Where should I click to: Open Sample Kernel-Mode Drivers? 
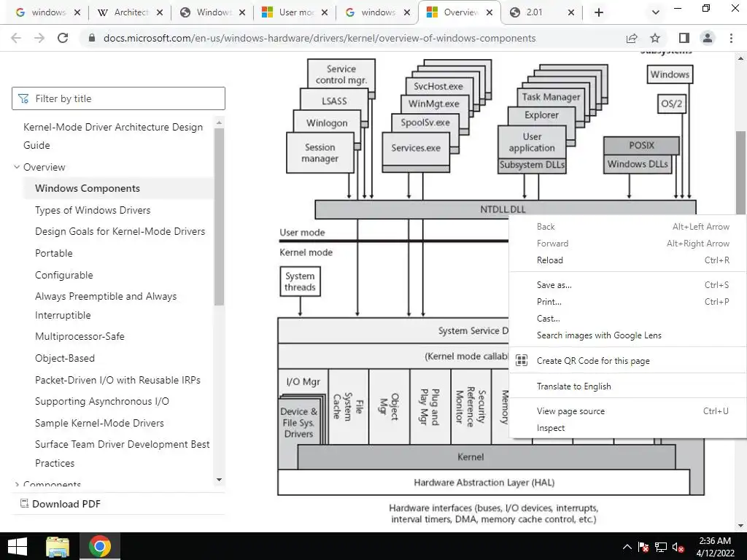coord(99,423)
